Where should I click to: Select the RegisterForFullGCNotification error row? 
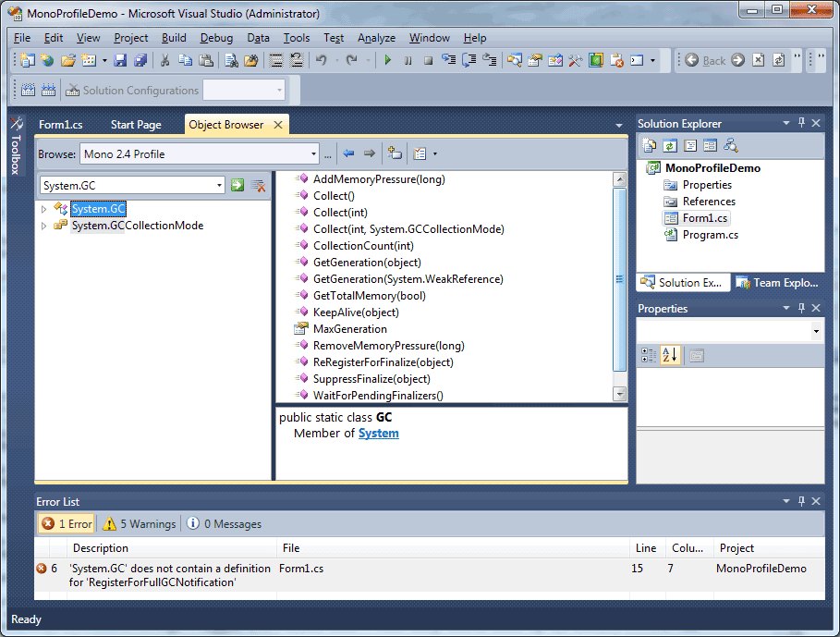[x=429, y=575]
